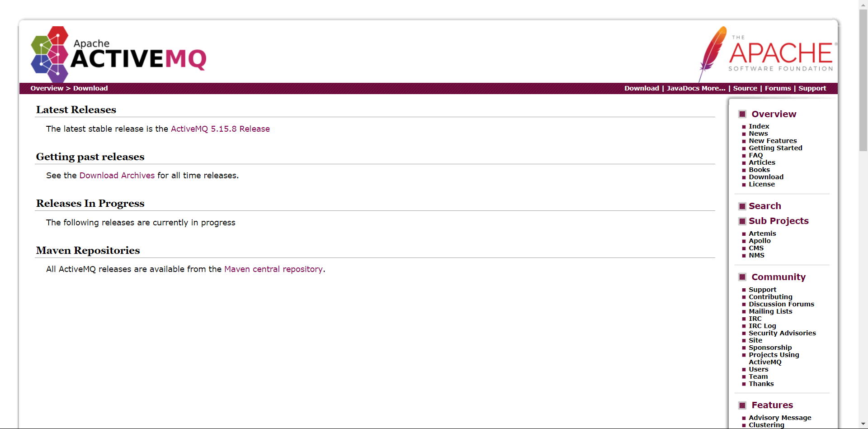
Task: Open Thanks in the Community list
Action: (x=761, y=384)
